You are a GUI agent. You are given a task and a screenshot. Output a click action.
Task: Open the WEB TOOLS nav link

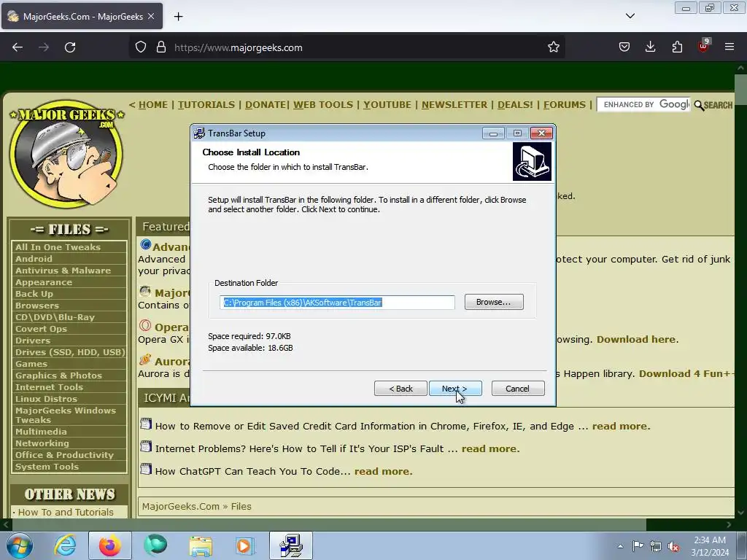pos(323,105)
